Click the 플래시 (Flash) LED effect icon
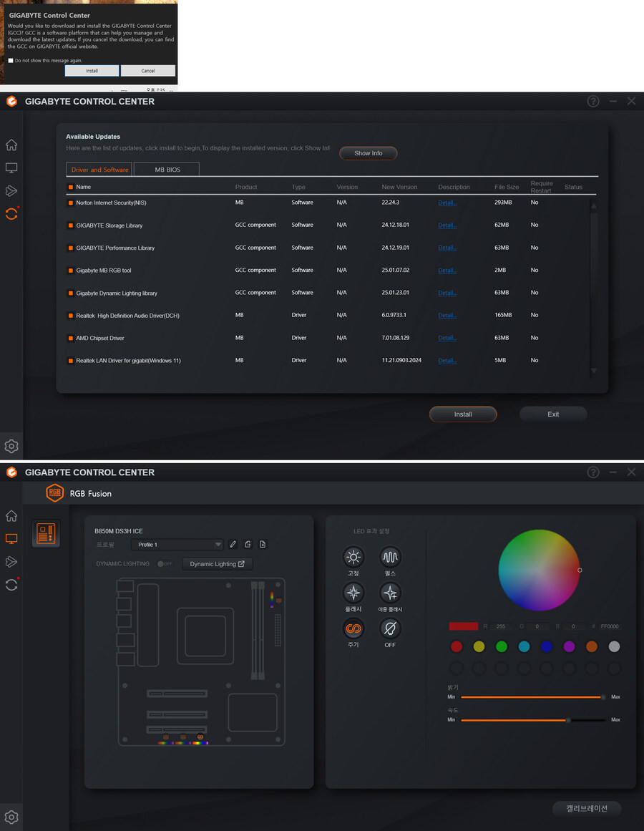The image size is (644, 831). tap(353, 593)
